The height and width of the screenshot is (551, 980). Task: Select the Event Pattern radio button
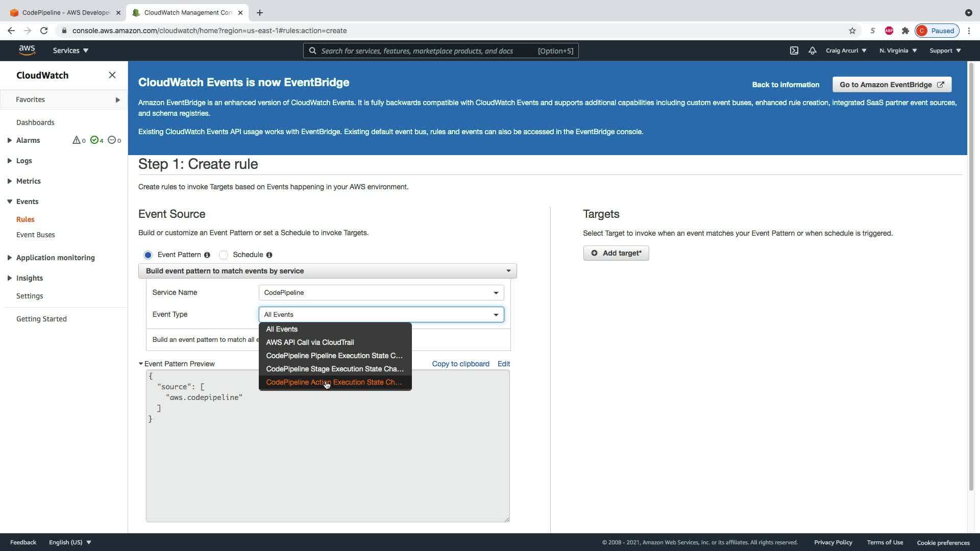(x=148, y=255)
